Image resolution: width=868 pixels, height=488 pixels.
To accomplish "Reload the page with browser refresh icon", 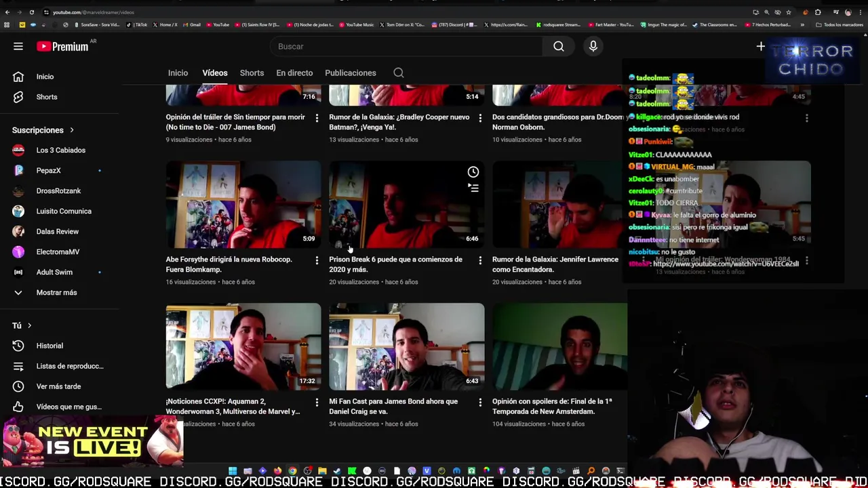I will 32,12.
